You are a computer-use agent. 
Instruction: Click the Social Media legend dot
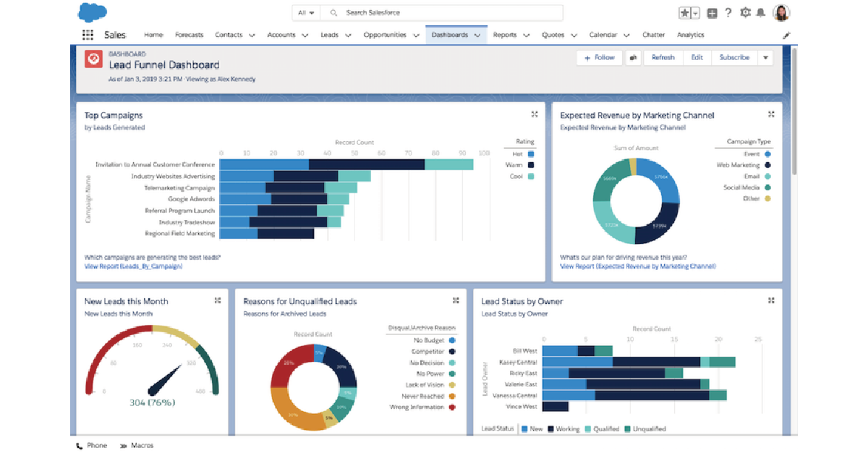pyautogui.click(x=767, y=187)
